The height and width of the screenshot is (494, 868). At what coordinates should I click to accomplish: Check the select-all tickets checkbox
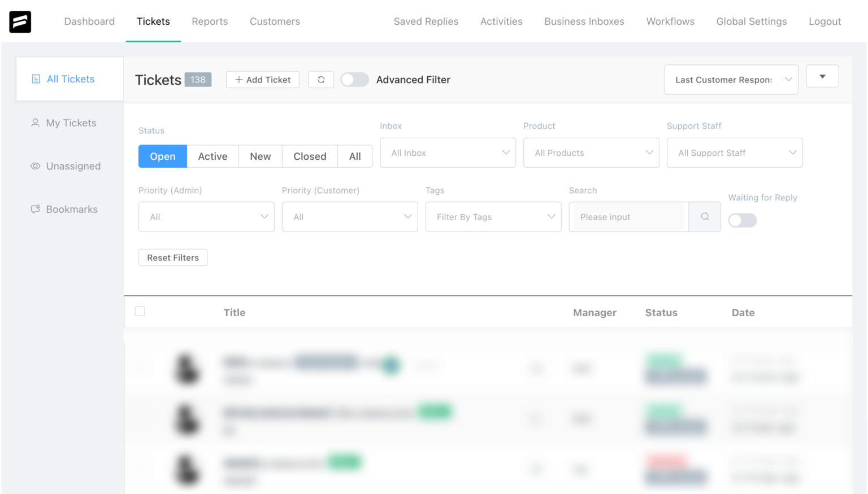click(140, 311)
